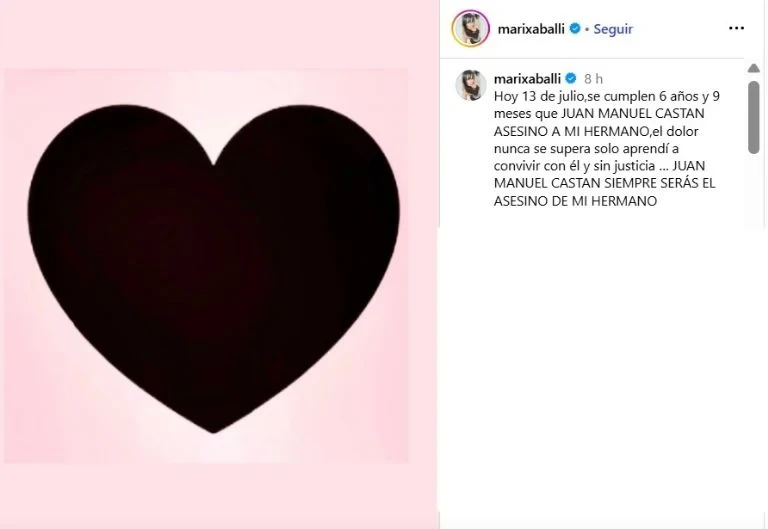768x529 pixels.
Task: Click the small avatar beside the caption
Action: click(471, 85)
